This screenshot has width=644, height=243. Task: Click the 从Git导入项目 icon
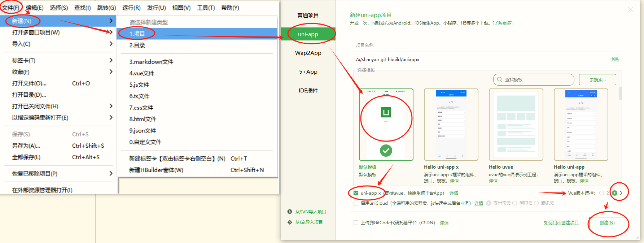coord(290,222)
